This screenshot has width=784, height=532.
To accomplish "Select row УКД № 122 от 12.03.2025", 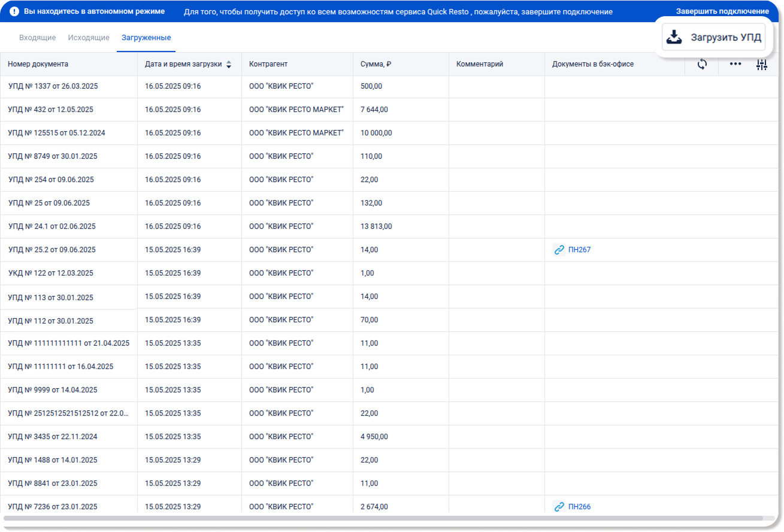I will pos(51,273).
